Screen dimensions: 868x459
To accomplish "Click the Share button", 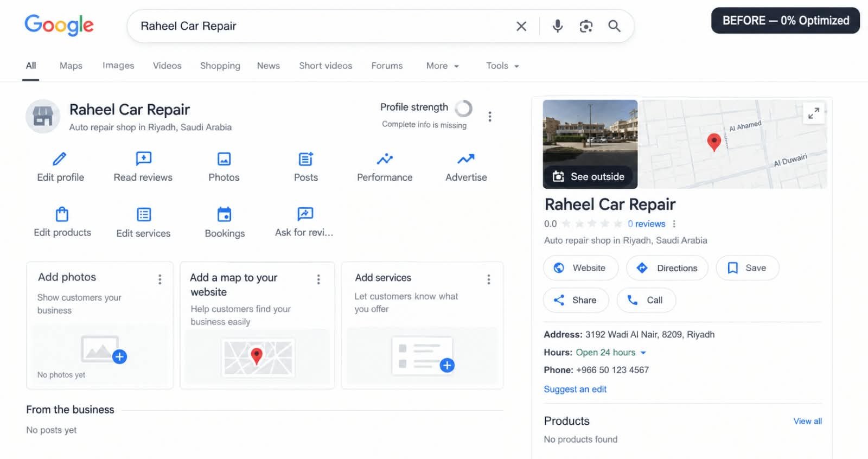I will pos(576,300).
